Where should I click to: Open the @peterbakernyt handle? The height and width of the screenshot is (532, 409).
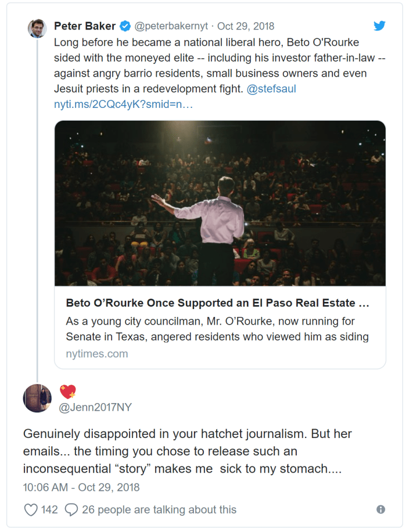(x=172, y=26)
